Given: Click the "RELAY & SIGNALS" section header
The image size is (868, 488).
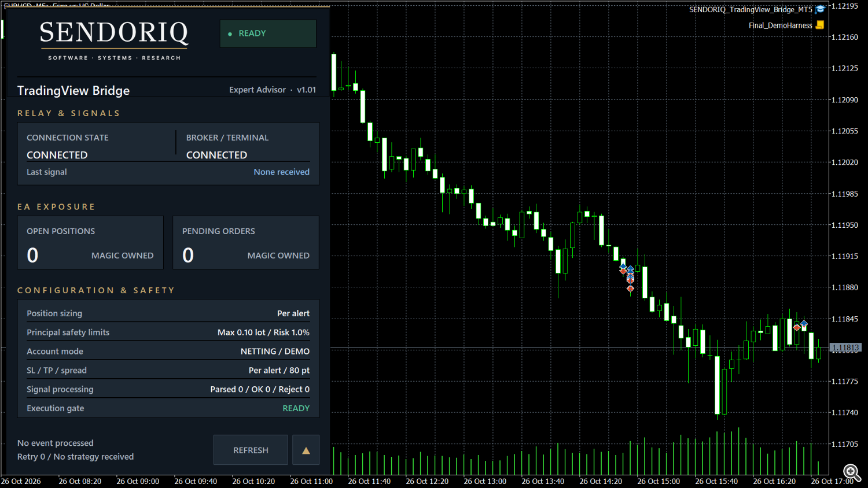Looking at the screenshot, I should (x=69, y=113).
